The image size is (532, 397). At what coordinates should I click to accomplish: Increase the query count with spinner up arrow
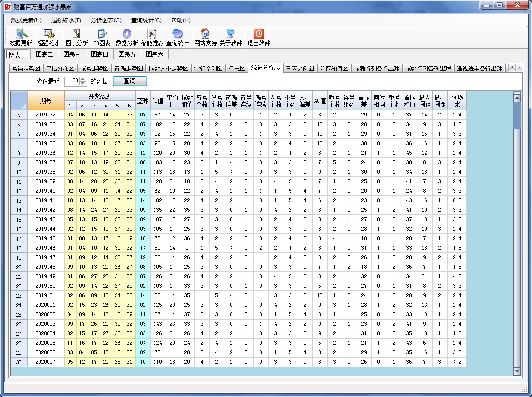point(83,79)
